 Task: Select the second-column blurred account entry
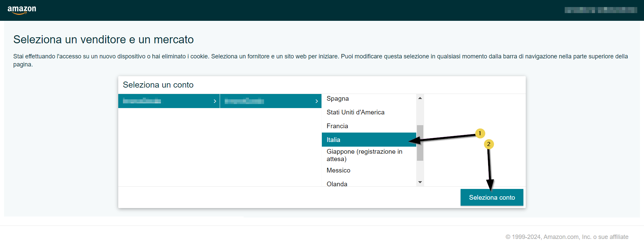coord(244,101)
